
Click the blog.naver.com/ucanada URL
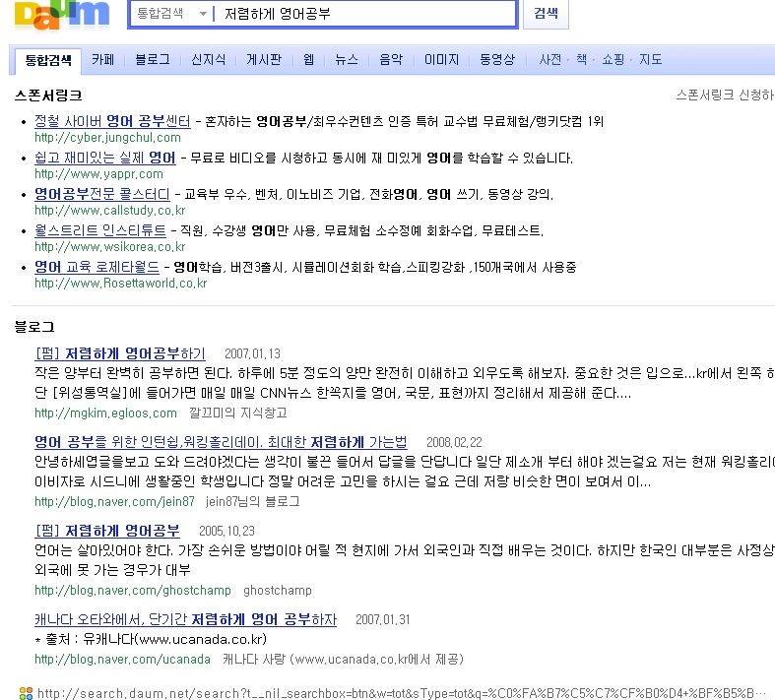pos(122,660)
